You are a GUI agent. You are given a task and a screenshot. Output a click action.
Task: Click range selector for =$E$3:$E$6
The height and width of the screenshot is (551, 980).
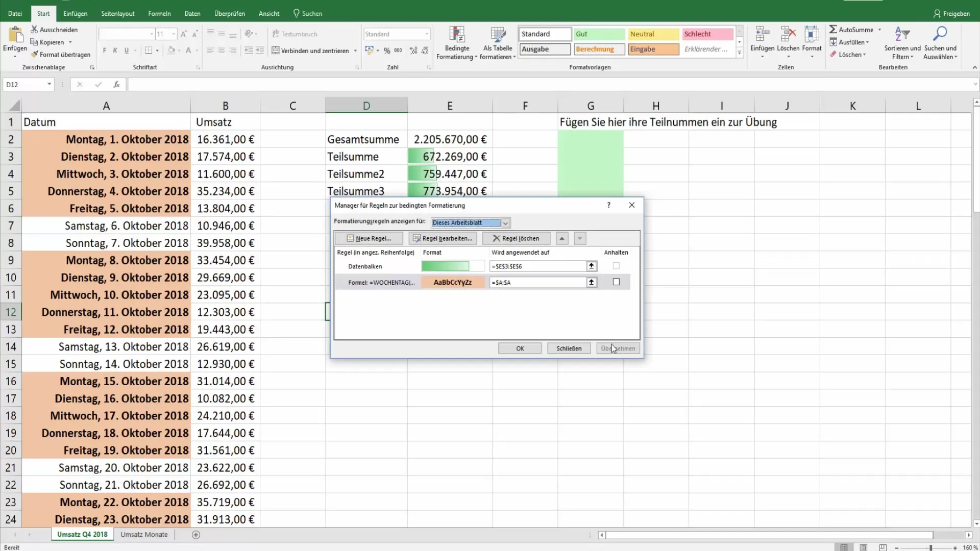[x=592, y=266]
